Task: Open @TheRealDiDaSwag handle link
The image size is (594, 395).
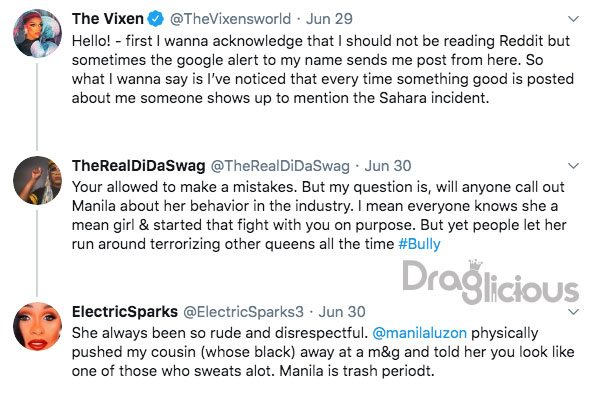Action: tap(280, 165)
